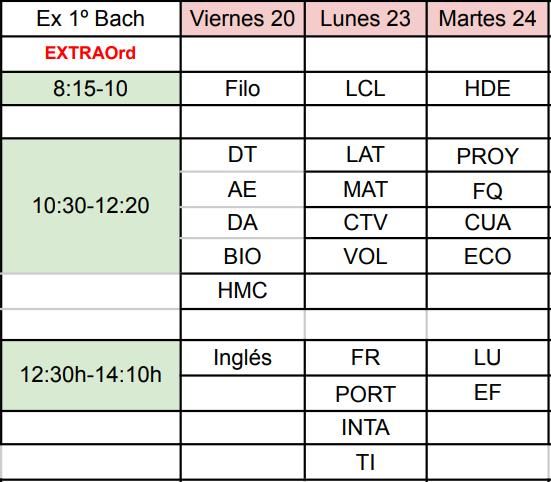
Task: Select the Viernes 20 header cell
Action: (x=242, y=18)
